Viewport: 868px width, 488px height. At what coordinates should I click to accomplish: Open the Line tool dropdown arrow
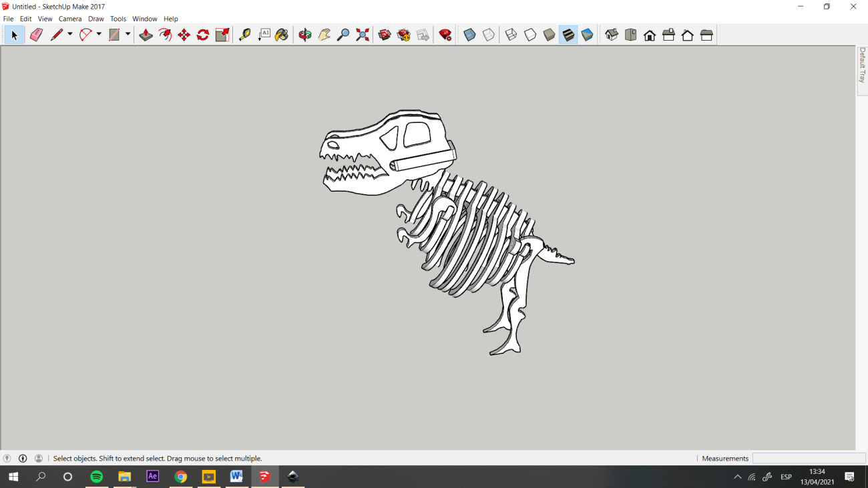[x=69, y=35]
